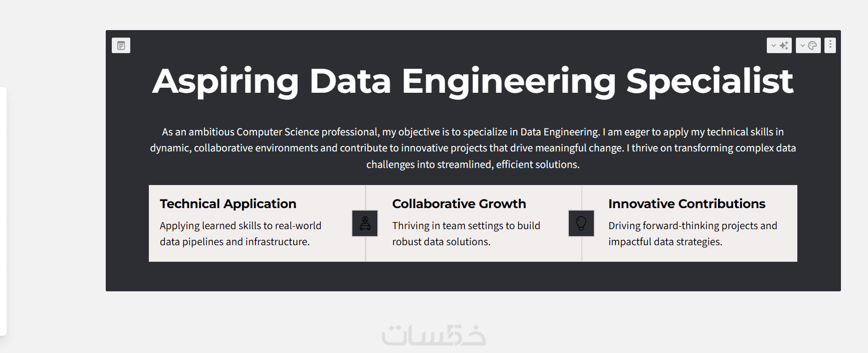Open the palette card styling icon
Image resolution: width=868 pixels, height=353 pixels.
tap(812, 46)
